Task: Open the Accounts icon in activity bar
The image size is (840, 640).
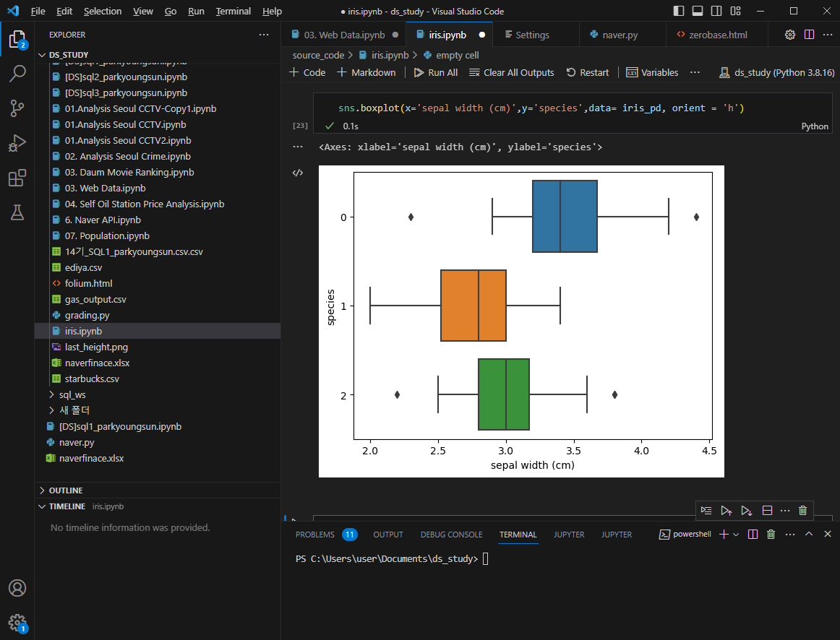Action: (x=17, y=588)
